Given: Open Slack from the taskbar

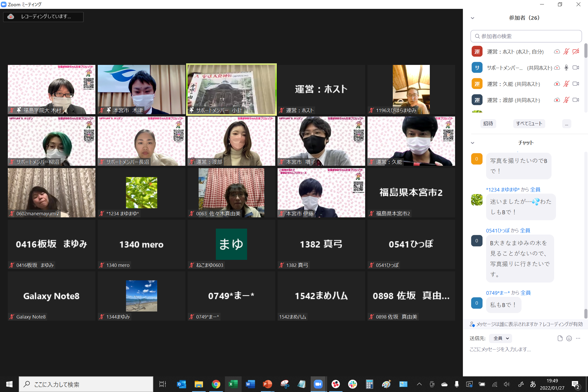Looking at the screenshot, I should (352, 384).
